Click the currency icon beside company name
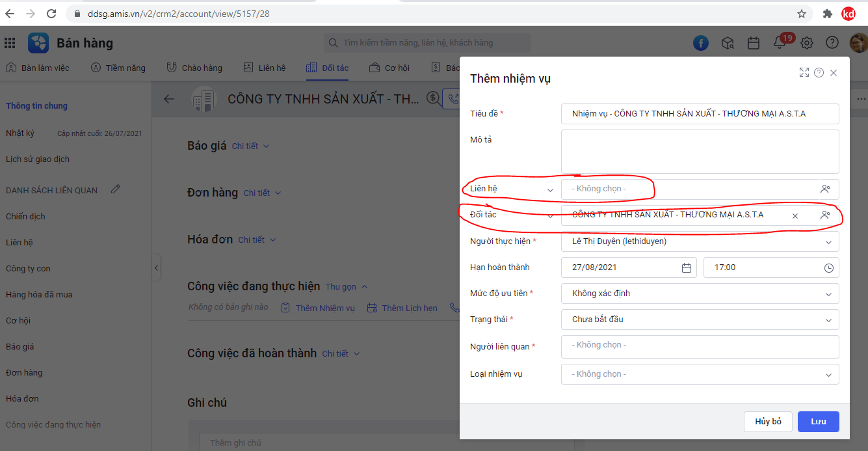The height and width of the screenshot is (451, 868). click(433, 99)
